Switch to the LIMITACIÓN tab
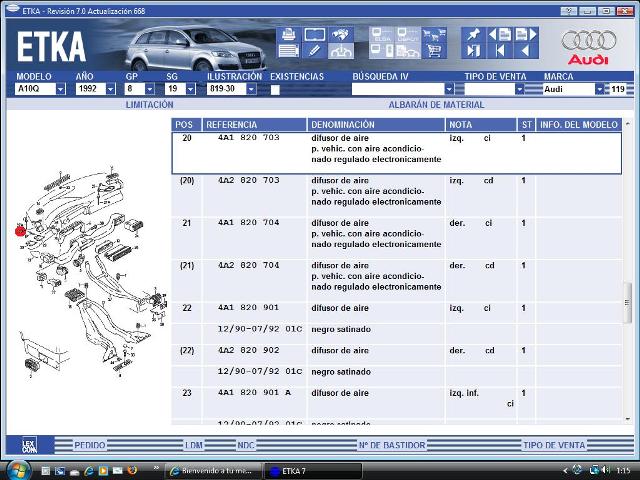640x480 pixels. (x=149, y=104)
